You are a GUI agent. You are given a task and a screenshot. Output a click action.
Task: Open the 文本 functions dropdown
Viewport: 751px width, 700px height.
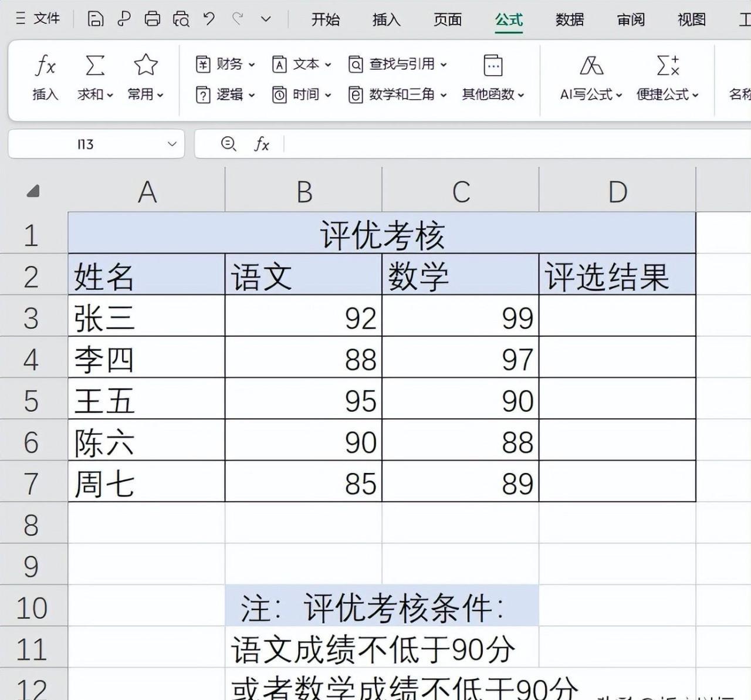(302, 64)
